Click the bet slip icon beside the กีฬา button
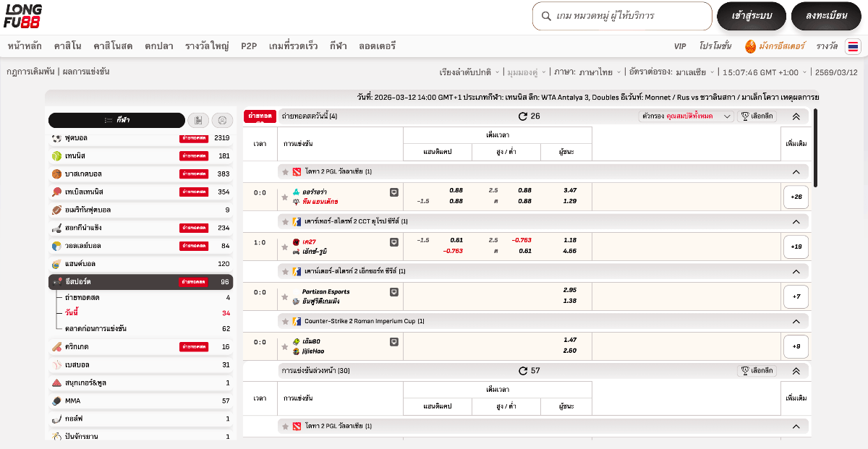 [198, 120]
